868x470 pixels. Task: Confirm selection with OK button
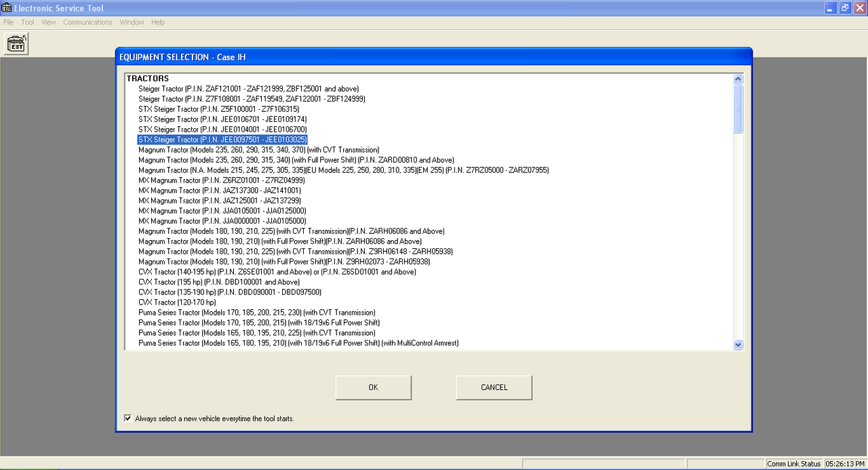pyautogui.click(x=373, y=387)
